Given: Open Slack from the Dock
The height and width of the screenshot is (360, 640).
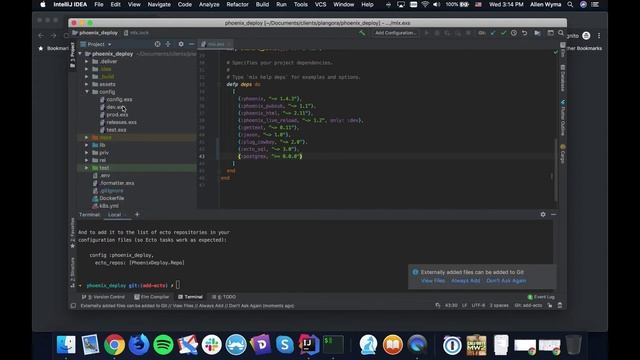Looking at the screenshot, I should coord(211,345).
